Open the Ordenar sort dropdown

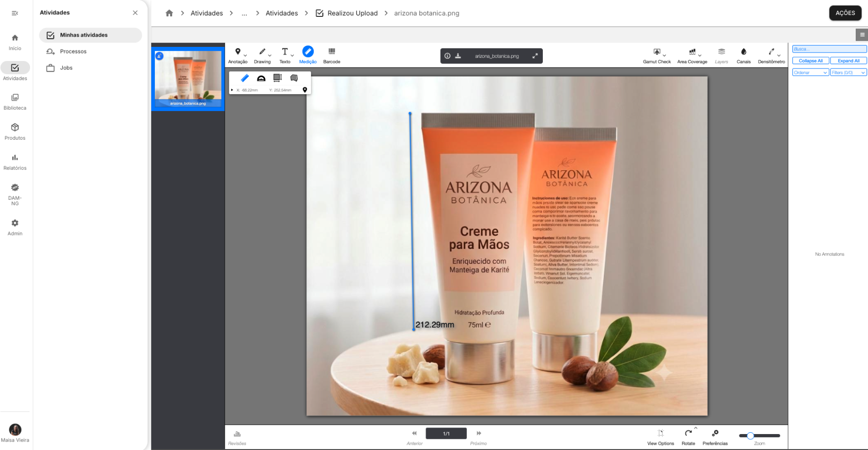[x=811, y=73]
